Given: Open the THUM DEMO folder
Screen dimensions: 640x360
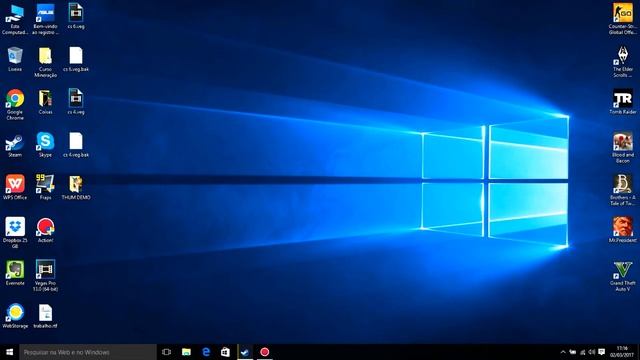Looking at the screenshot, I should click(76, 187).
